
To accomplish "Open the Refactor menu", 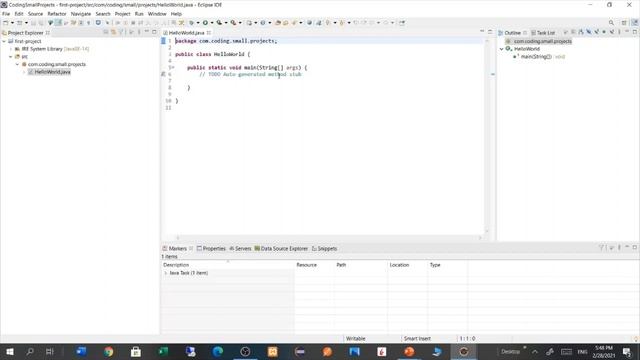I will (57, 14).
